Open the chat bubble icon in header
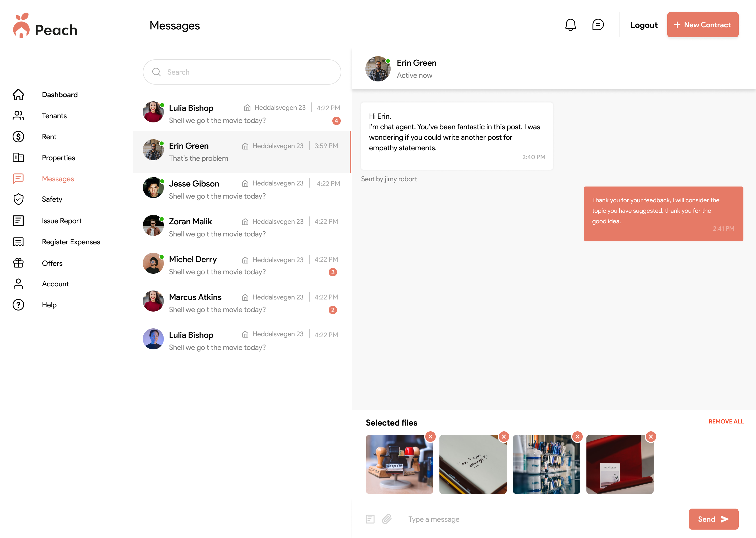Viewport: 756px width, 538px height. point(598,25)
